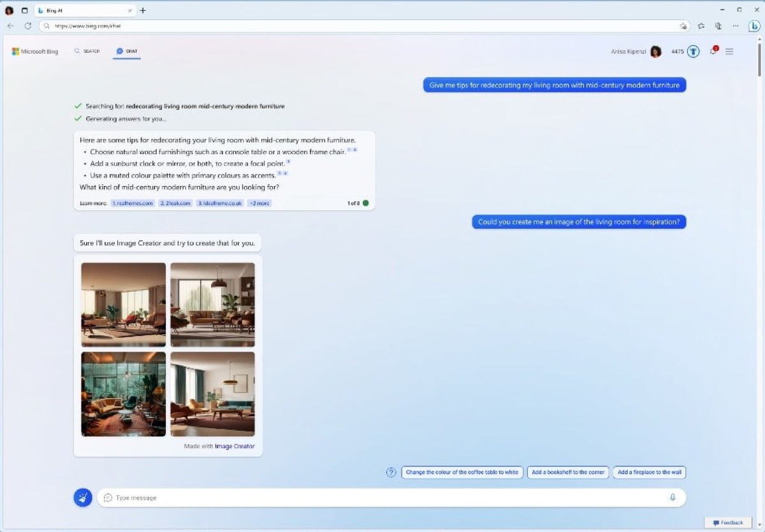The image size is (765, 532).
Task: Close the Bing AI tab
Action: [x=131, y=10]
